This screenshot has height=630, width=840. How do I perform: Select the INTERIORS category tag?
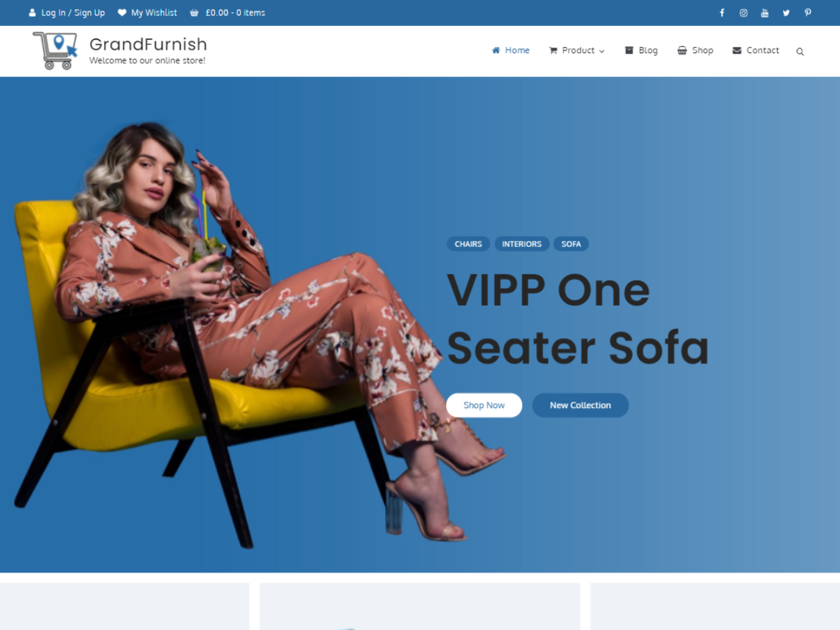pyautogui.click(x=521, y=244)
